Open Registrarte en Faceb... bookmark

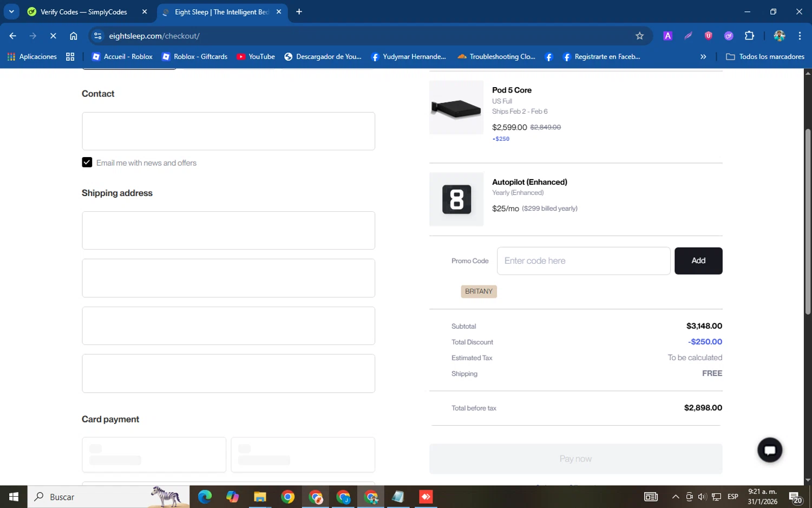click(601, 56)
